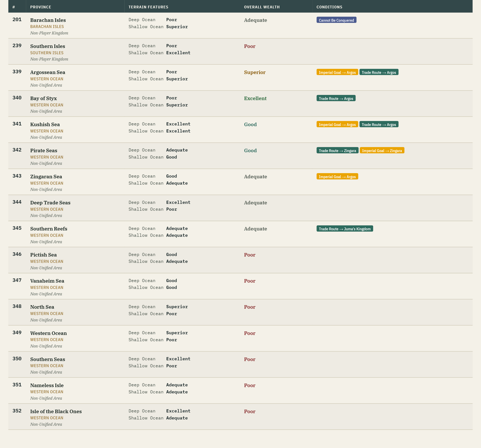Click province number 344

(x=17, y=202)
